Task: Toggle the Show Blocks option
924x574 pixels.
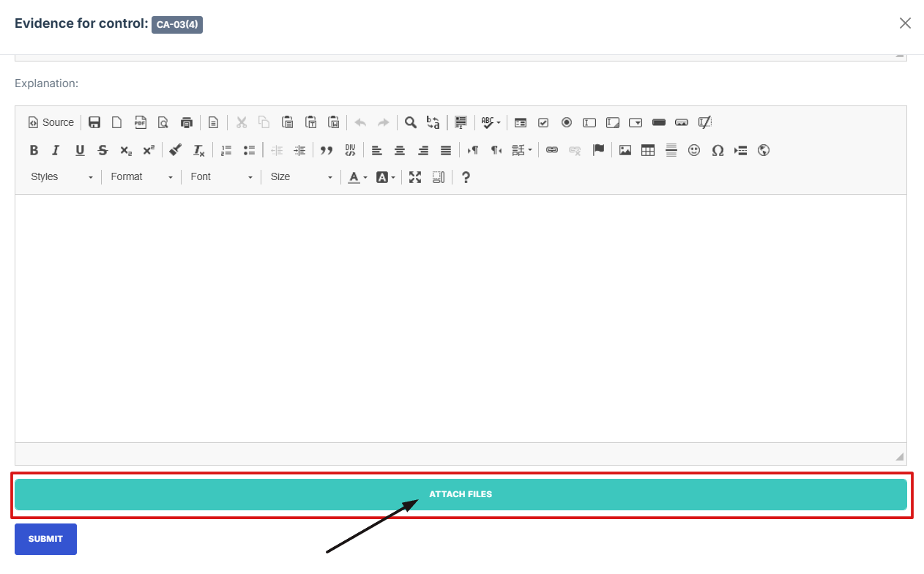Action: click(x=438, y=177)
